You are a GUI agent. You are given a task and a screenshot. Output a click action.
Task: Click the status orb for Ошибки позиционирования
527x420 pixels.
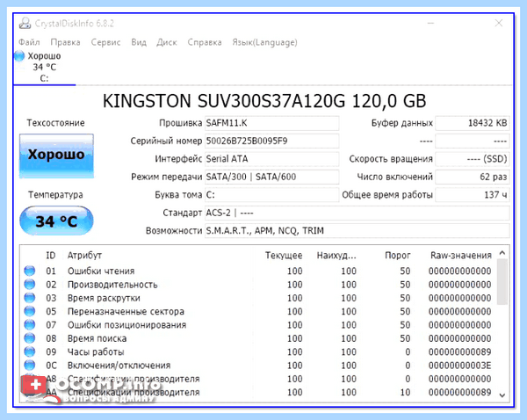pos(30,324)
